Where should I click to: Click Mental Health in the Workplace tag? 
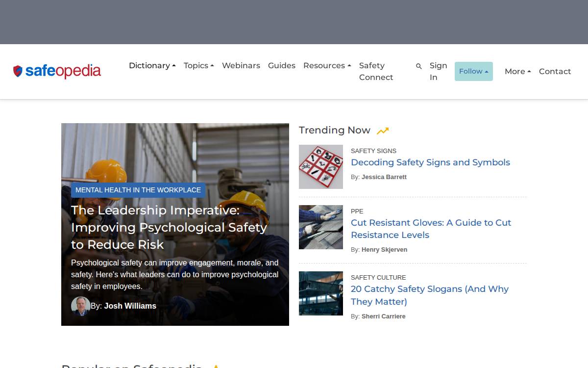tap(138, 190)
